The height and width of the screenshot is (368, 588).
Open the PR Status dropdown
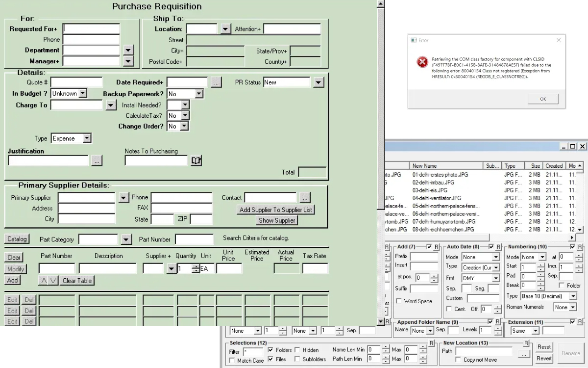(318, 82)
